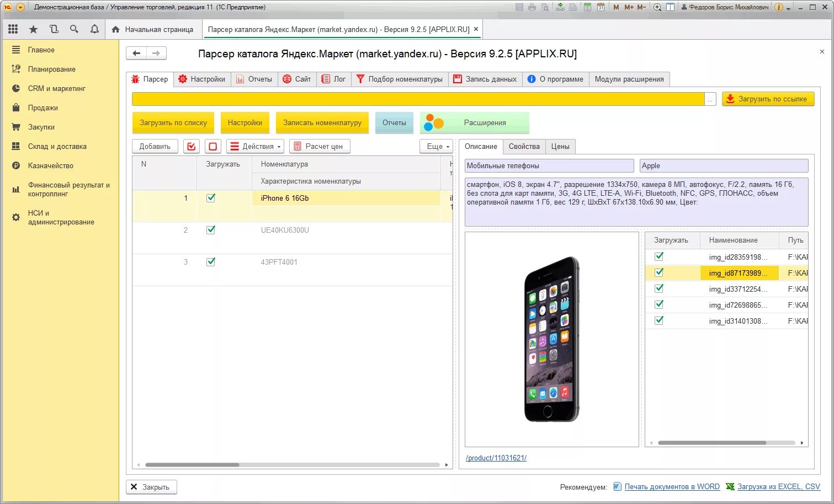Switch to the Лог tab
The image size is (834, 504).
click(x=334, y=79)
